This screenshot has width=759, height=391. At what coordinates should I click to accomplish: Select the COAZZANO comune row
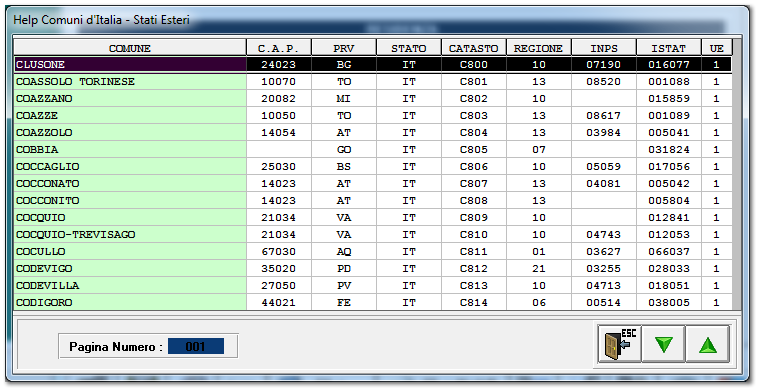click(373, 98)
